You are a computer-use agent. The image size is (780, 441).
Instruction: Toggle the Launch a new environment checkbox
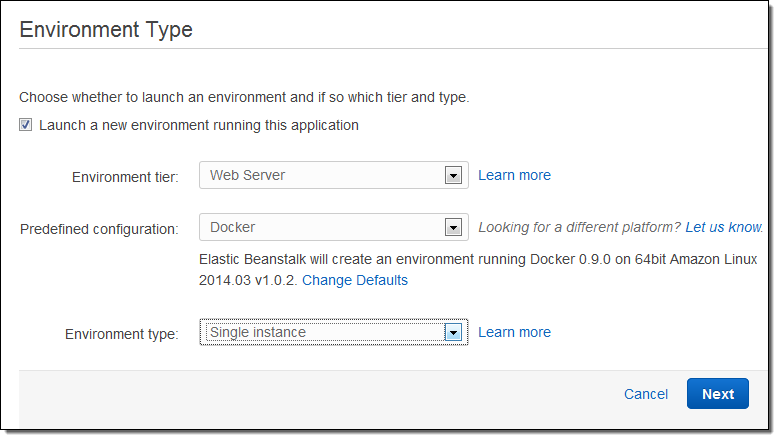coord(26,126)
